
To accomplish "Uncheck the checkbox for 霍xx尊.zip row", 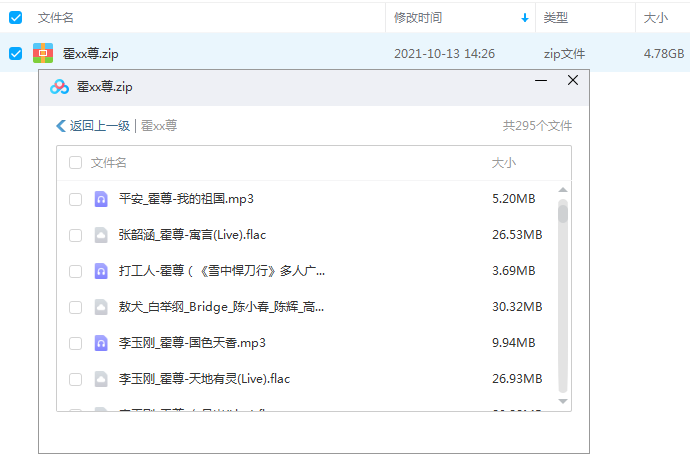I will point(15,54).
